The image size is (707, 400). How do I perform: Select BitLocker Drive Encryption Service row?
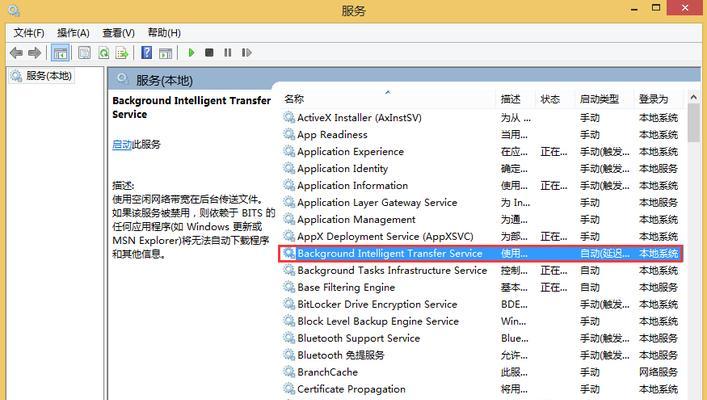[481, 304]
